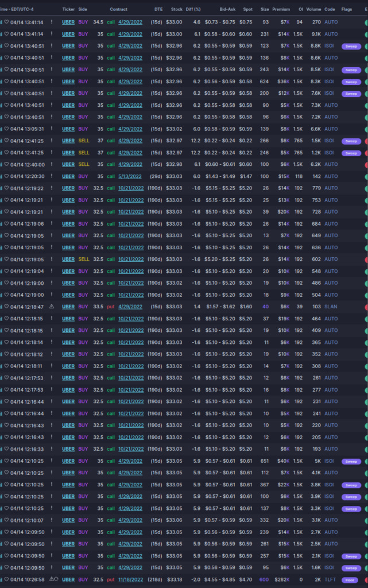The width and height of the screenshot is (368, 588).
Task: Click the TLFT code on the 10:26:58 row
Action: click(x=330, y=579)
